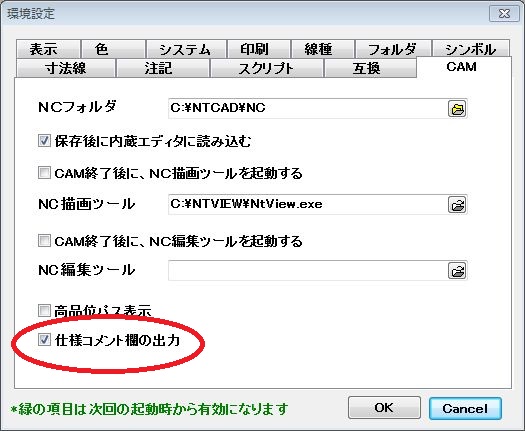Click the NC編集ツール path input field
Screen dimensions: 525x431
click(307, 271)
